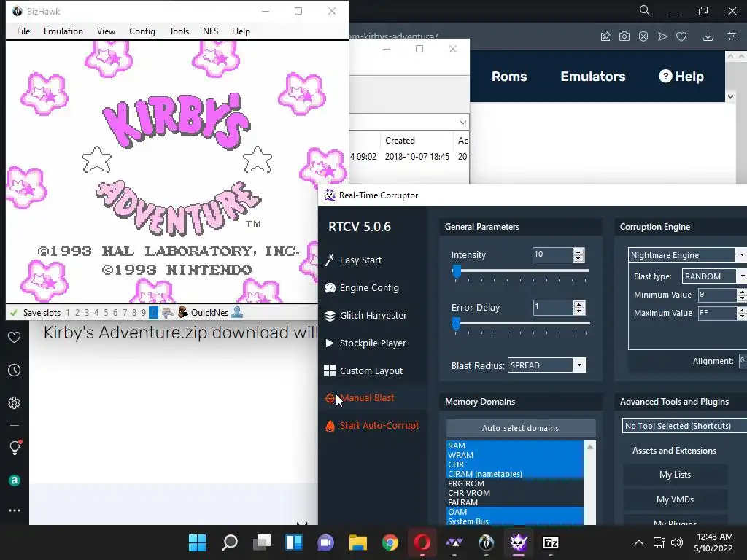
Task: Toggle RAM memory domain selection
Action: pyautogui.click(x=514, y=446)
